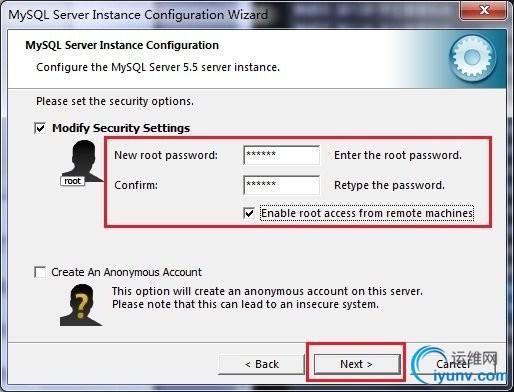Check the Create An Anonymous Account box
The height and width of the screenshot is (392, 514).
pos(40,272)
